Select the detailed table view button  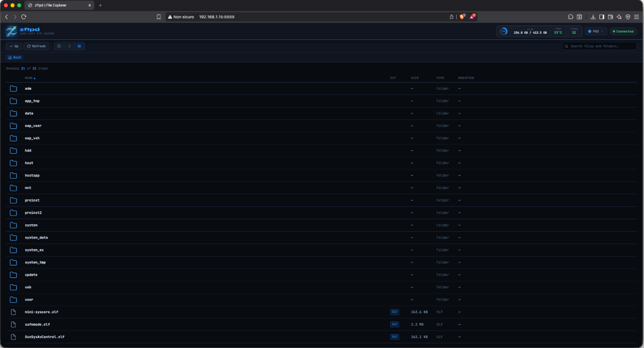tap(79, 46)
